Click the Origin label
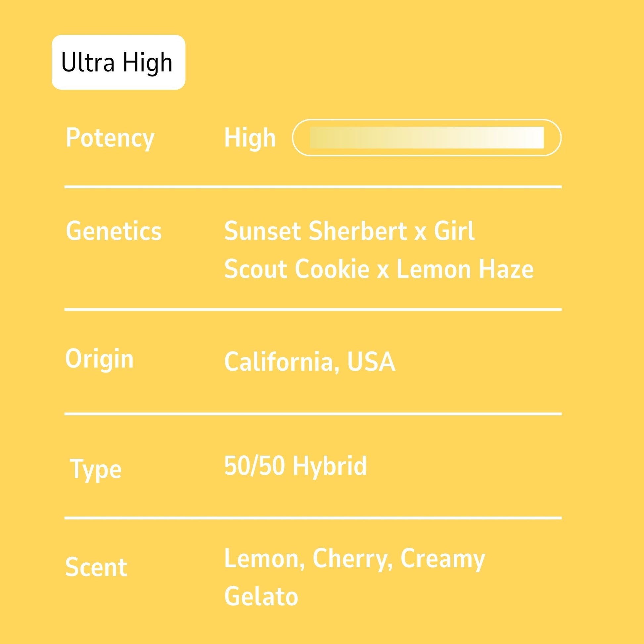Viewport: 644px width, 644px height. 99,359
